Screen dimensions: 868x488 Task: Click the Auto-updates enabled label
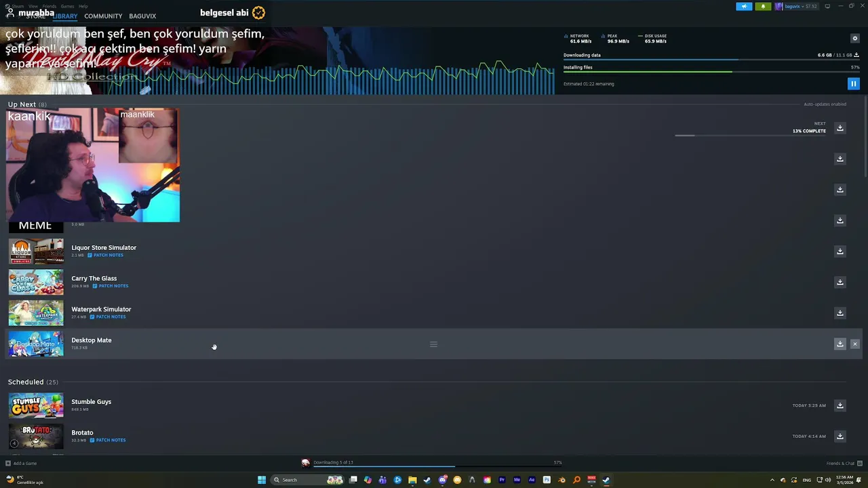pyautogui.click(x=825, y=104)
